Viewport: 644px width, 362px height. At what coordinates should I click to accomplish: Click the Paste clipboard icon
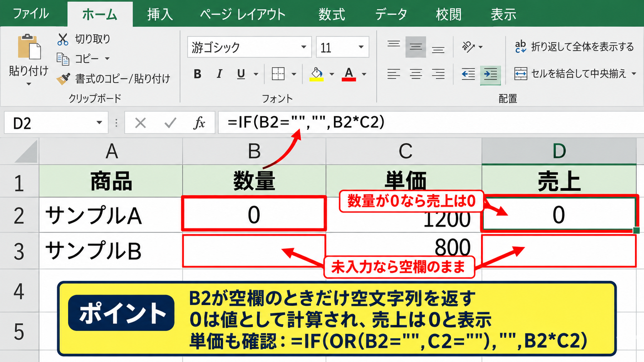(29, 47)
